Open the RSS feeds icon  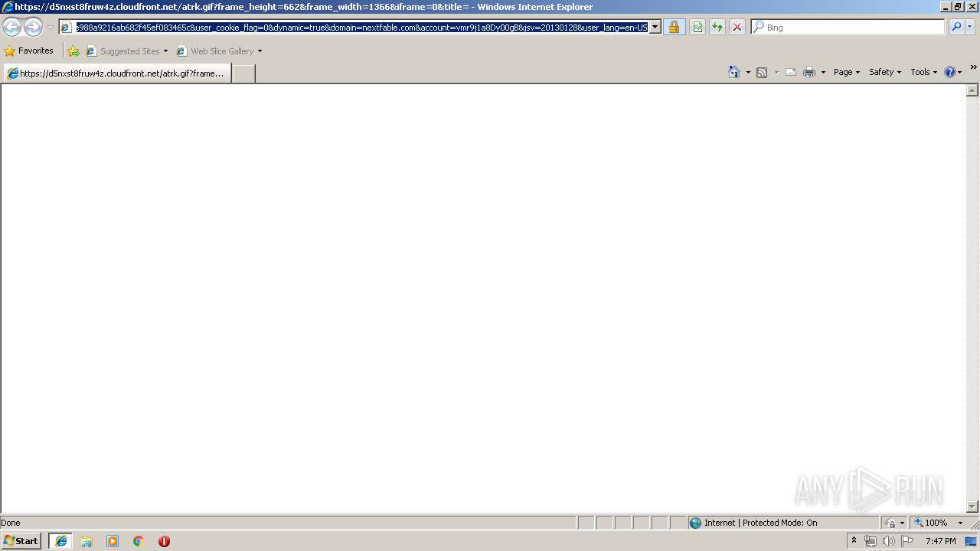pyautogui.click(x=762, y=72)
